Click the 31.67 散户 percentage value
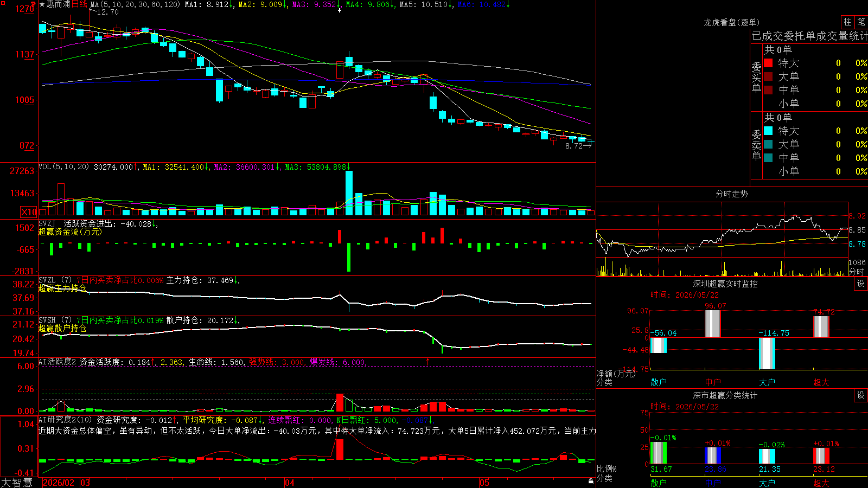 pyautogui.click(x=661, y=469)
